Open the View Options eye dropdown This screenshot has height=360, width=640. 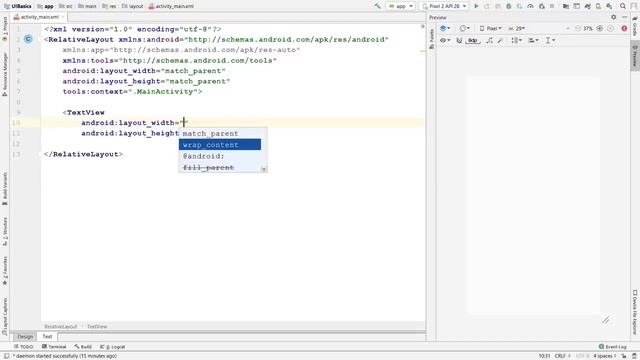[x=445, y=40]
